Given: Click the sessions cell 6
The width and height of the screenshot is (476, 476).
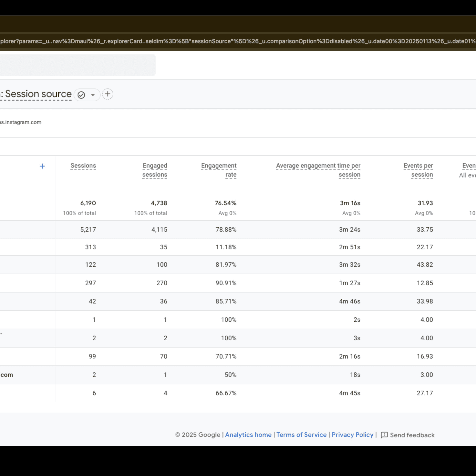Looking at the screenshot, I should coord(94,393).
